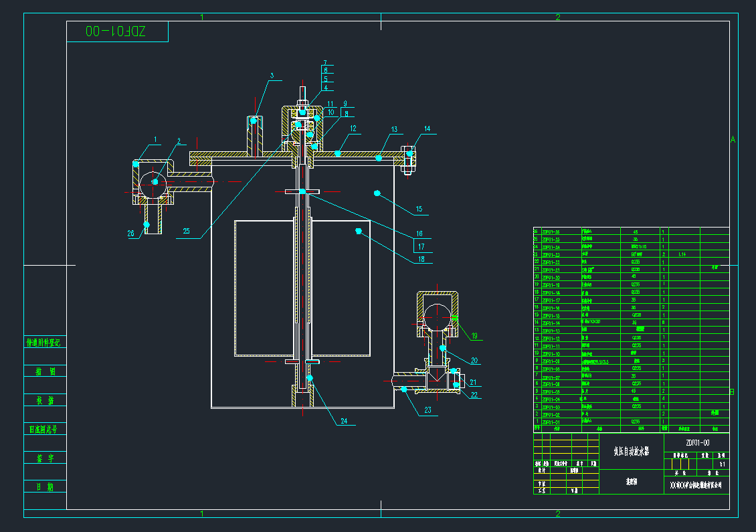Click the callout number 24 at the bottom
The width and height of the screenshot is (756, 532).
point(344,422)
